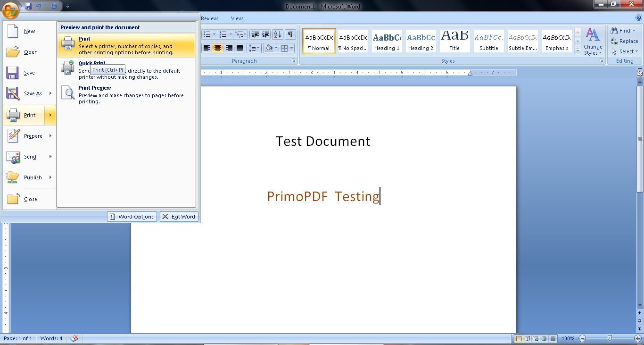644x345 pixels.
Task: Apply the Heading 2 style
Action: pos(421,41)
